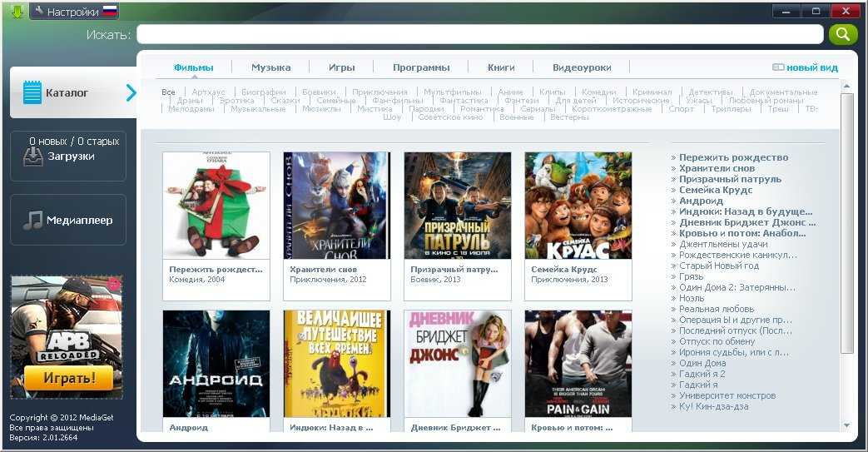Filter by genre Мультфильмы
This screenshot has height=452, width=868.
click(452, 92)
